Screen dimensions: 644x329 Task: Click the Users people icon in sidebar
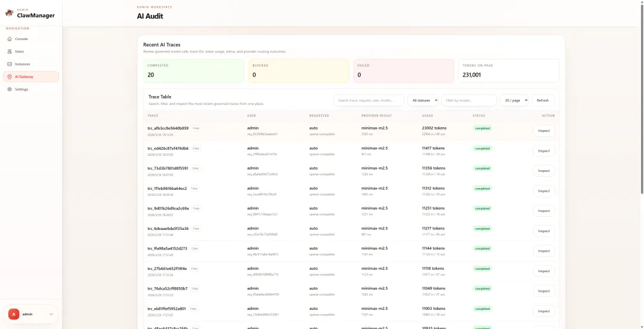(10, 51)
